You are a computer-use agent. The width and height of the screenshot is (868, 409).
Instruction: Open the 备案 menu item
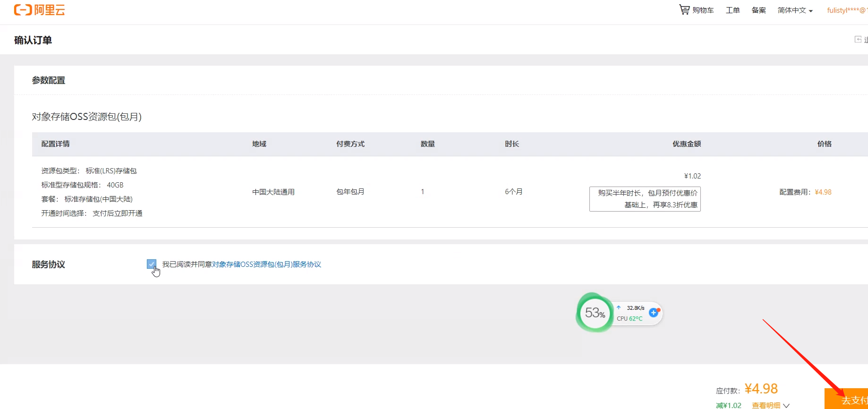pos(758,10)
